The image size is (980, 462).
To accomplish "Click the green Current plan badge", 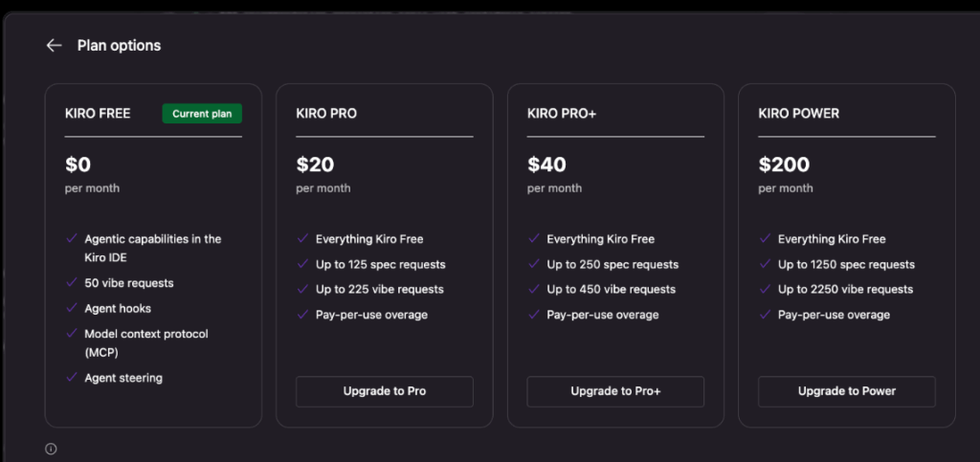I will click(x=202, y=114).
